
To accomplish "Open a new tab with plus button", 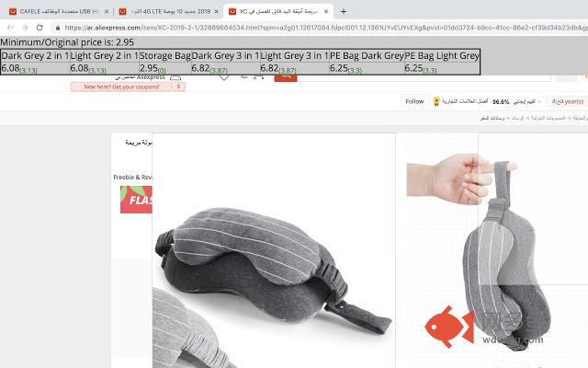I will point(344,11).
